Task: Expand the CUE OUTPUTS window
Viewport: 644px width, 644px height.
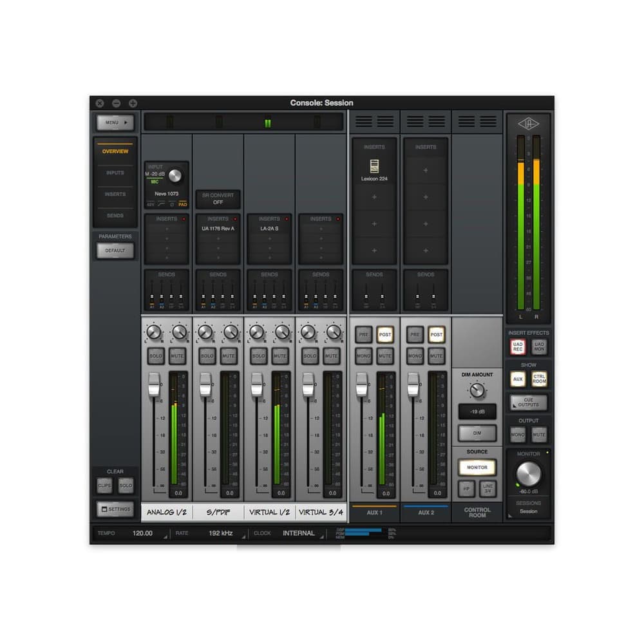Action: click(528, 402)
